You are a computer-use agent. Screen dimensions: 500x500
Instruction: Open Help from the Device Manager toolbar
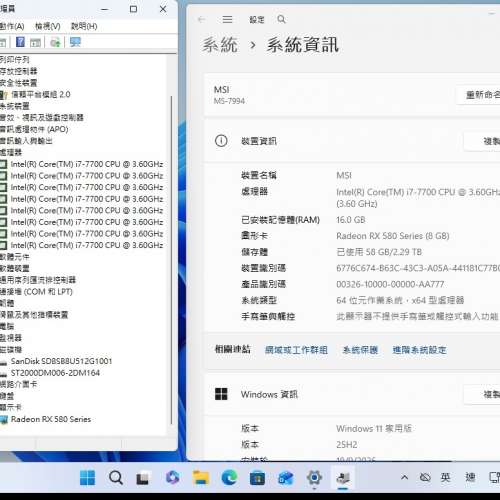coord(20,42)
